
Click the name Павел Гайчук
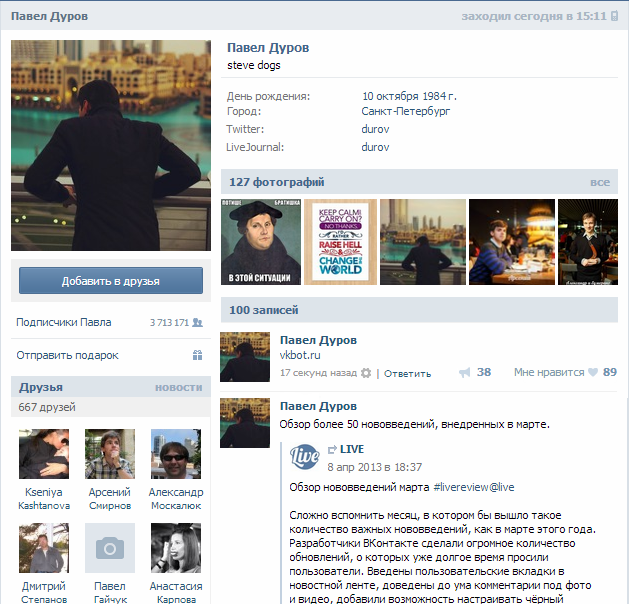110,593
